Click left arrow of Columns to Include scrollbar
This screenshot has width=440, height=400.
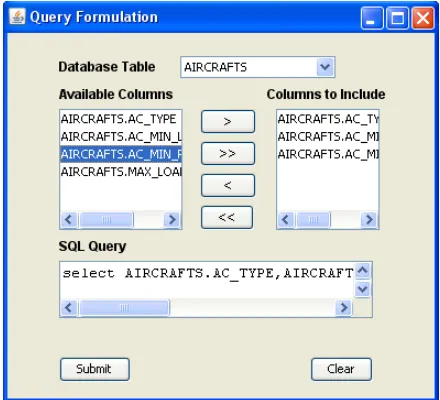(x=286, y=219)
